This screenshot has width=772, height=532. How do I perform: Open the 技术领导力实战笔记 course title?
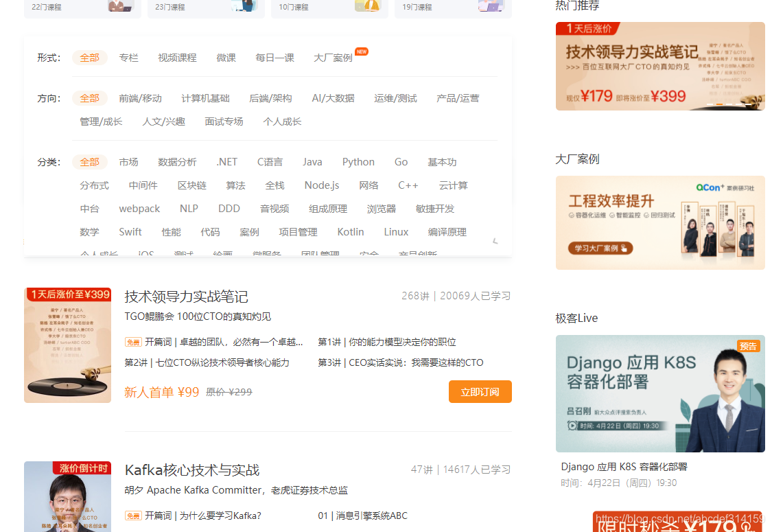pyautogui.click(x=186, y=297)
